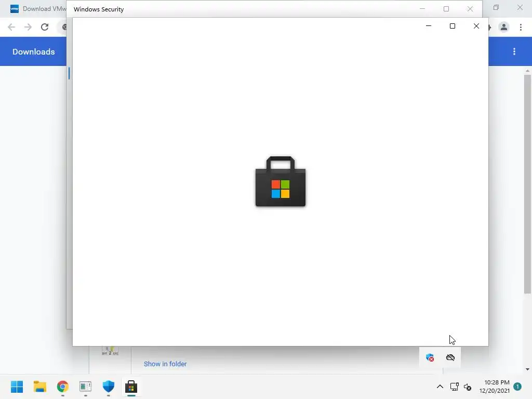The height and width of the screenshot is (399, 532).
Task: Select the Download VMware Chrome tab
Action: click(38, 9)
